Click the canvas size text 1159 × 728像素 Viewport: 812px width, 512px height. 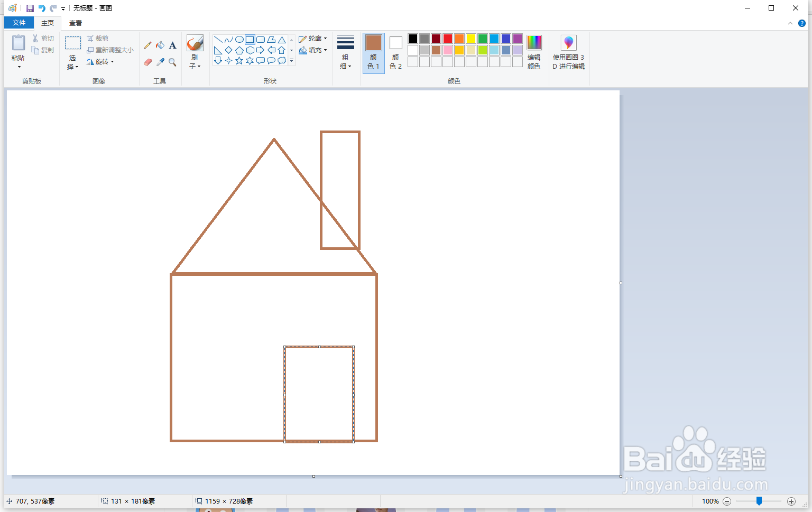(x=229, y=501)
